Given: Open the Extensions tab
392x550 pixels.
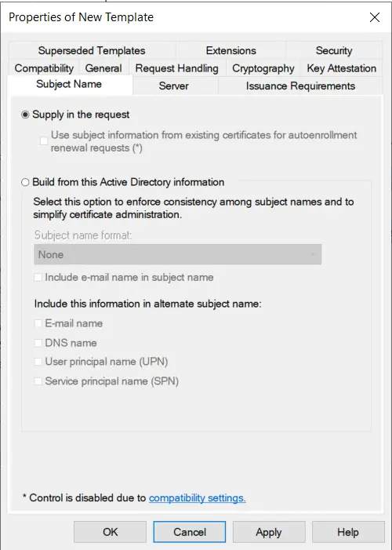Looking at the screenshot, I should coord(231,50).
